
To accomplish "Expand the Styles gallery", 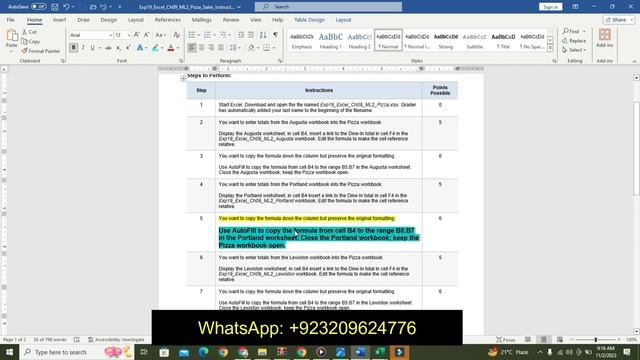I will pos(550,49).
